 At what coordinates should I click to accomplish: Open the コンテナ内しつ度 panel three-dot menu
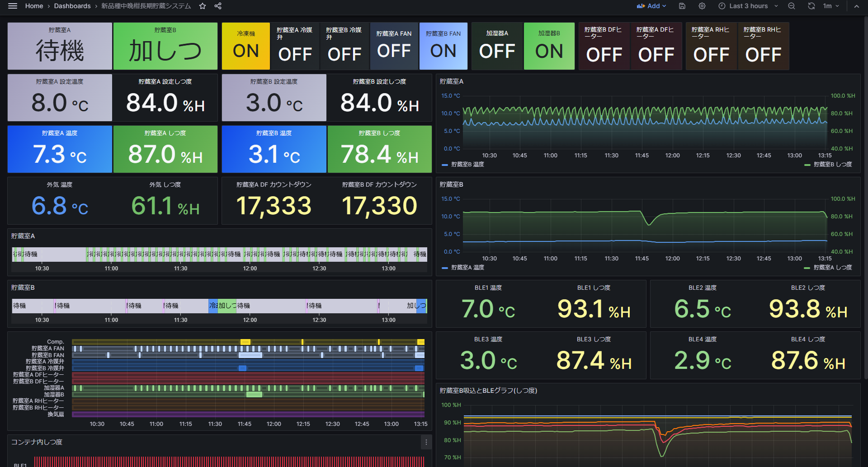(x=426, y=442)
